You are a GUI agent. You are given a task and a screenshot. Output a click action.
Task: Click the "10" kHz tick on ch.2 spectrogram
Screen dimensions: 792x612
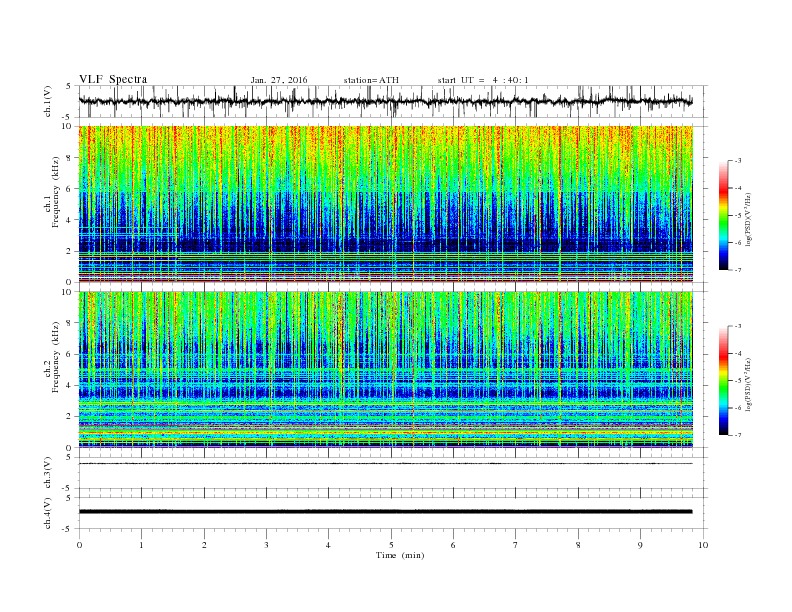click(68, 292)
